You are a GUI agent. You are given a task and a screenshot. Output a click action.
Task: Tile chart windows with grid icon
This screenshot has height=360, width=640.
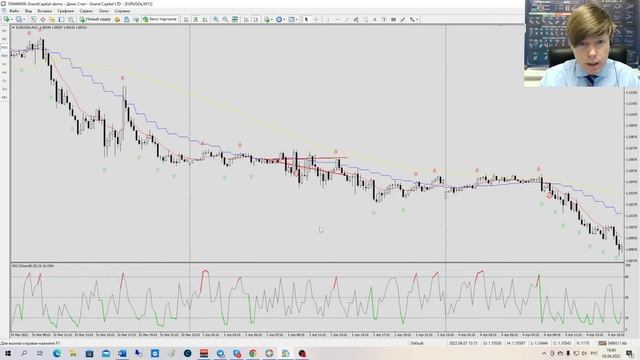[x=235, y=19]
